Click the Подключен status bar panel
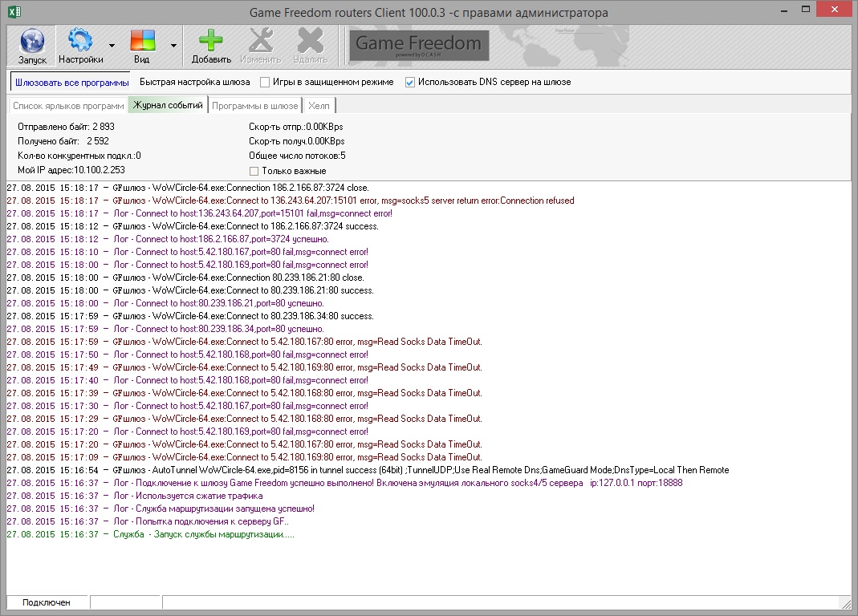Viewport: 858px width, 616px height. click(46, 602)
